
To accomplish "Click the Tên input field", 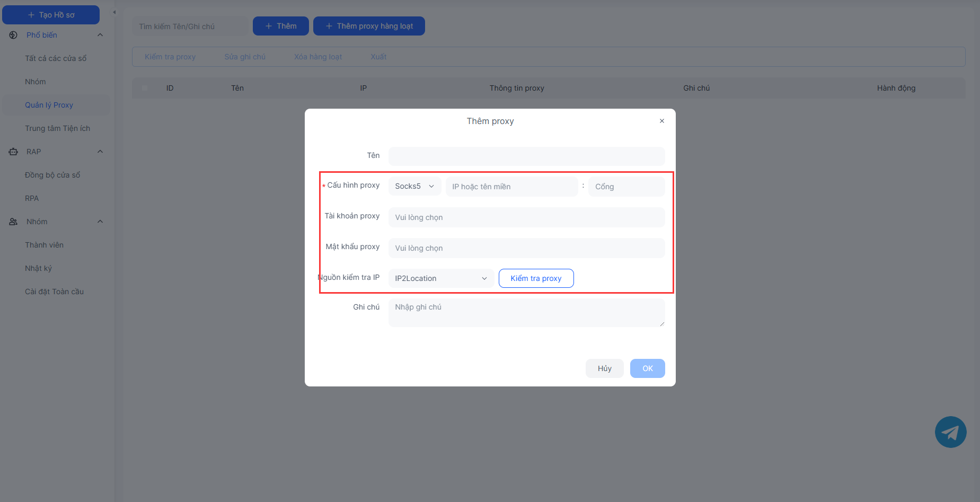I will pos(526,156).
